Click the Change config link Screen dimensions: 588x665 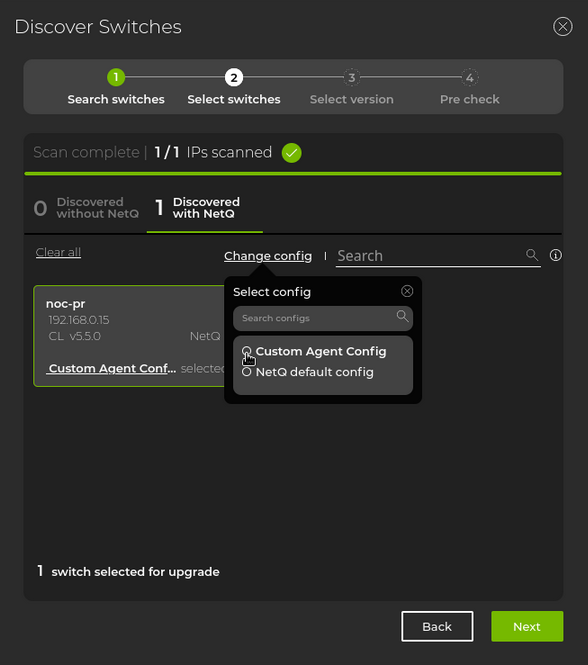268,256
